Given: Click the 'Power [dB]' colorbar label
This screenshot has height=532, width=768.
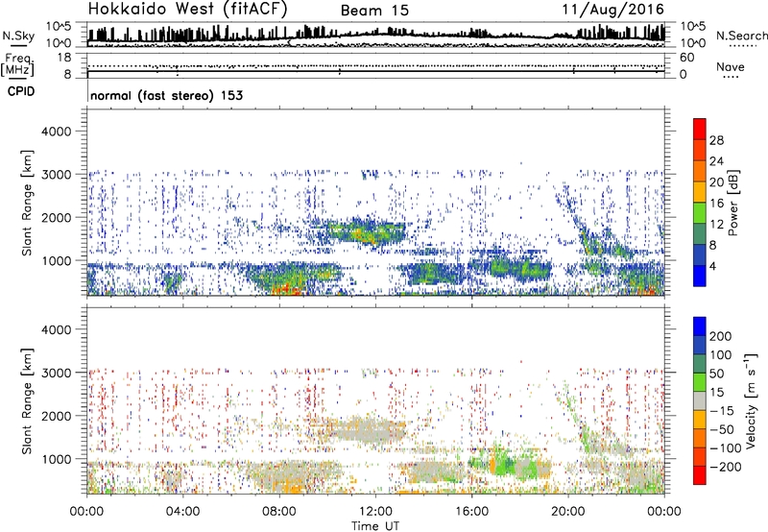Looking at the screenshot, I should coord(732,203).
